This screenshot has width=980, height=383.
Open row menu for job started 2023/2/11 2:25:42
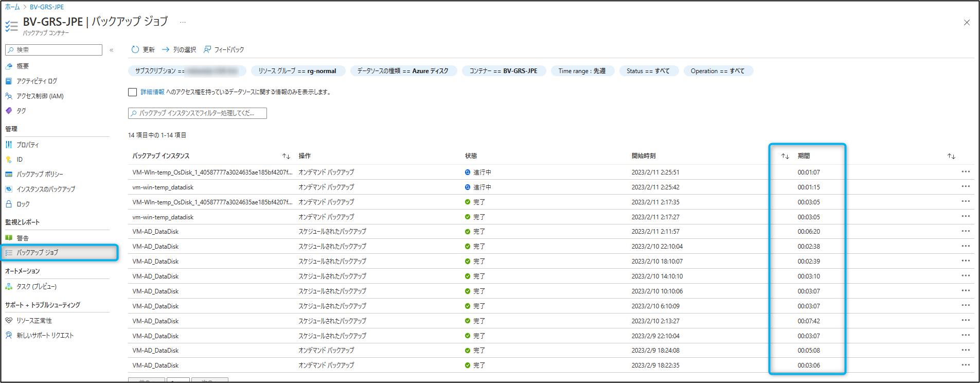coord(966,187)
